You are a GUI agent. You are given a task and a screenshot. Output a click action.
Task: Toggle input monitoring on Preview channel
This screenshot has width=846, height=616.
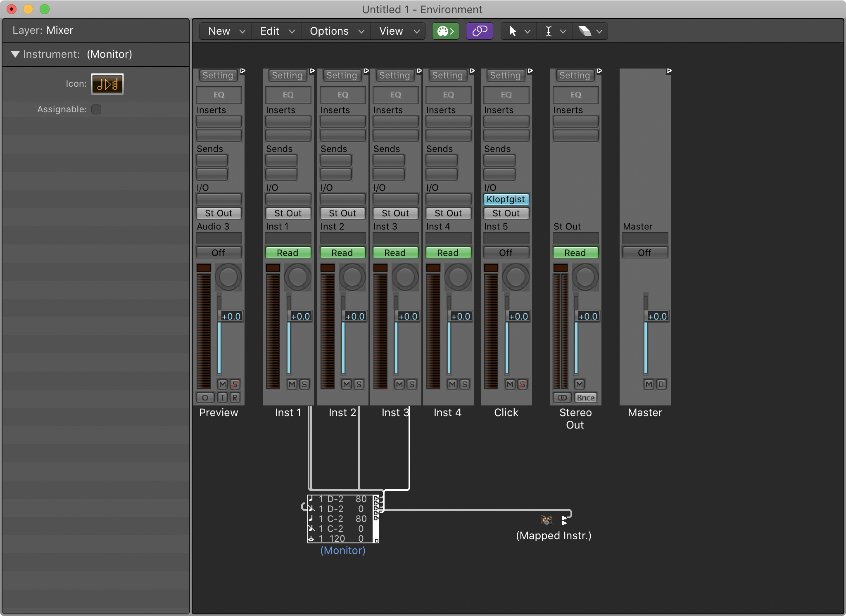[x=223, y=398]
